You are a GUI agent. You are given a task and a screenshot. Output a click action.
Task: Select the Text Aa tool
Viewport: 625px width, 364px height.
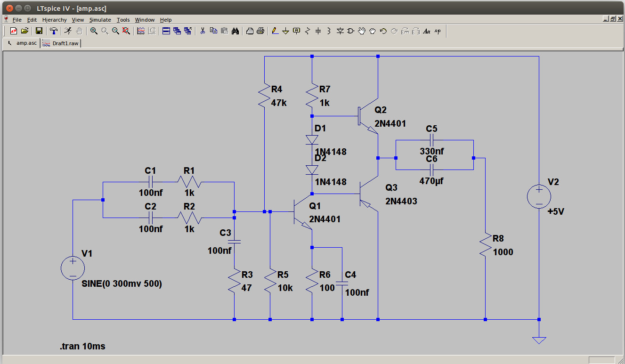click(x=427, y=31)
